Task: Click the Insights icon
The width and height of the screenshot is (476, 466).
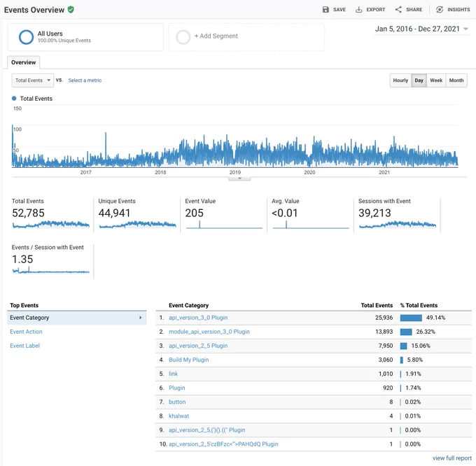Action: click(x=440, y=9)
